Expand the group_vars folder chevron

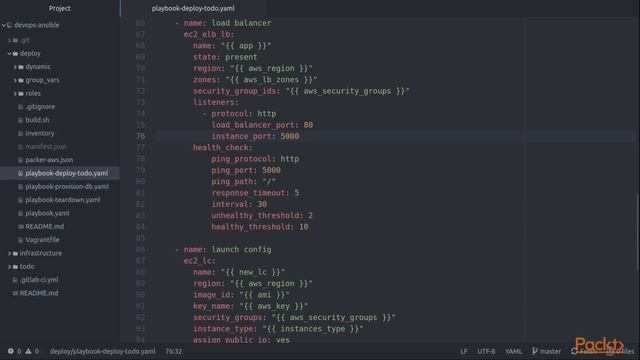15,80
